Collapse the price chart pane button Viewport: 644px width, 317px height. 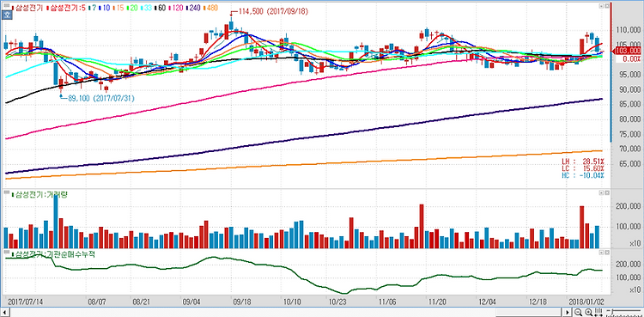point(601,7)
